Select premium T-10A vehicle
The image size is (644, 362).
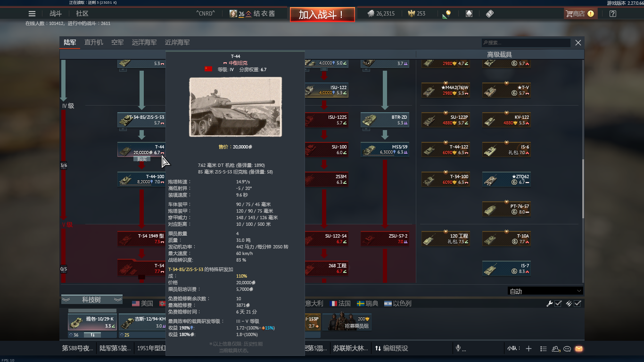[507, 239]
